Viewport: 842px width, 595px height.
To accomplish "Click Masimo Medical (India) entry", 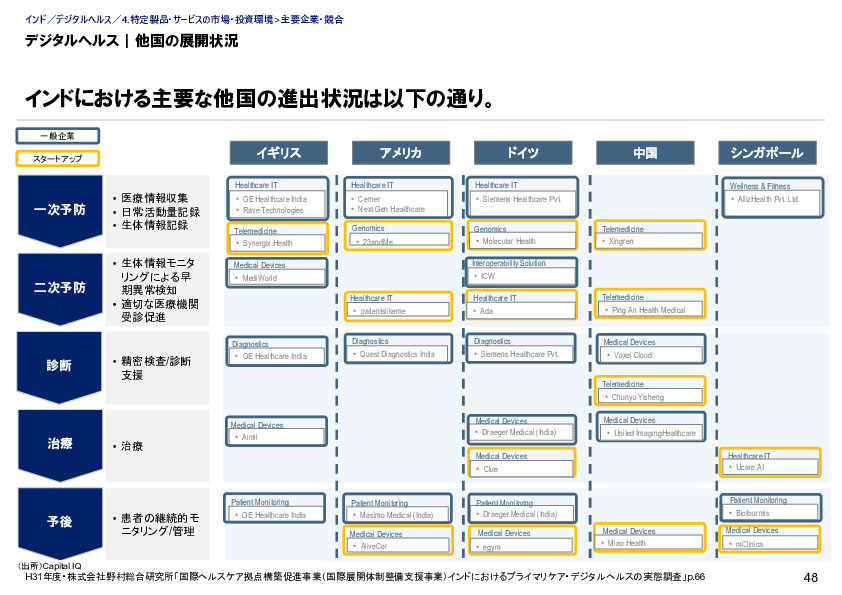I will [396, 515].
